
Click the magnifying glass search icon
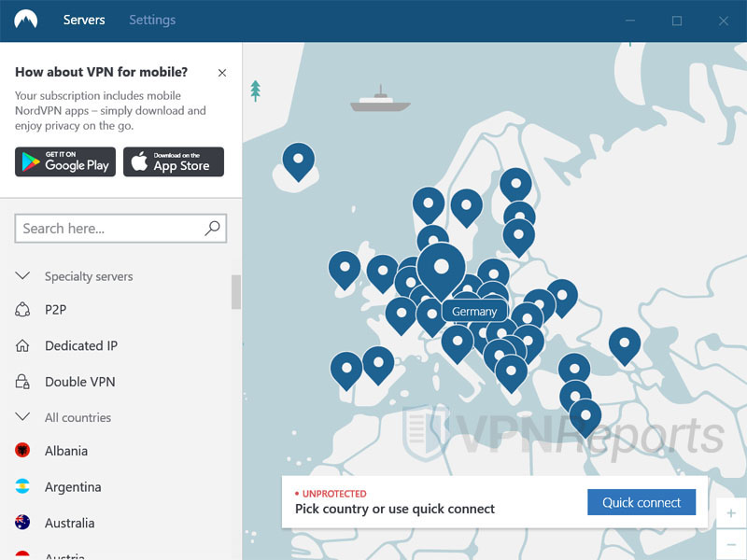click(x=212, y=229)
